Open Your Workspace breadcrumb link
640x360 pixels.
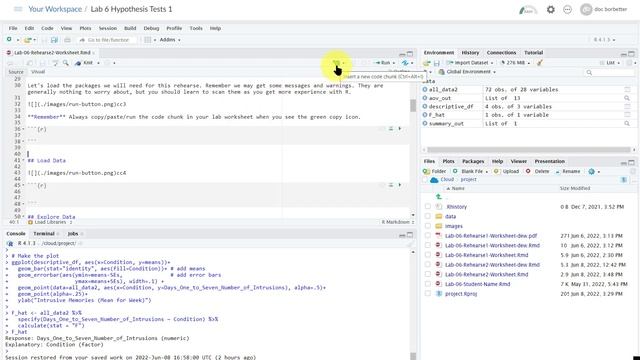[x=55, y=9]
